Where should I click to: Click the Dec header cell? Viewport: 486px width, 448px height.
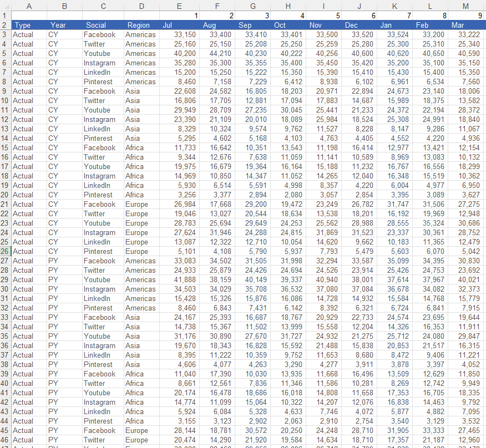tap(360, 25)
